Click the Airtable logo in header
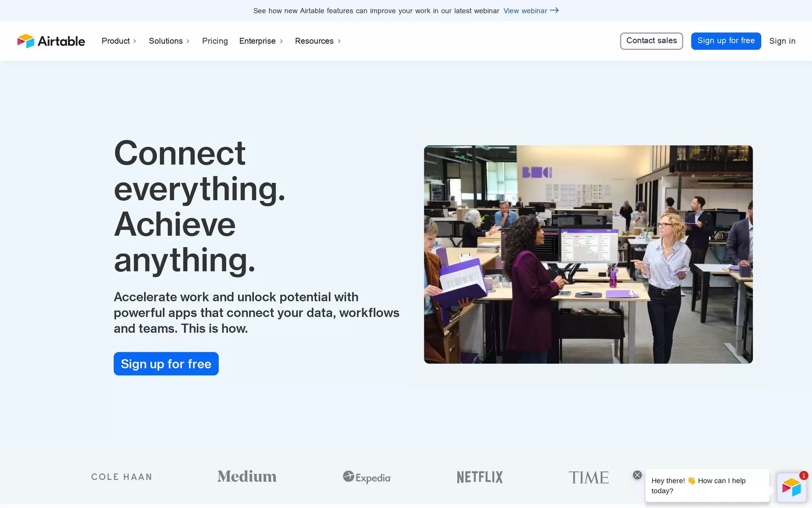 coord(51,41)
